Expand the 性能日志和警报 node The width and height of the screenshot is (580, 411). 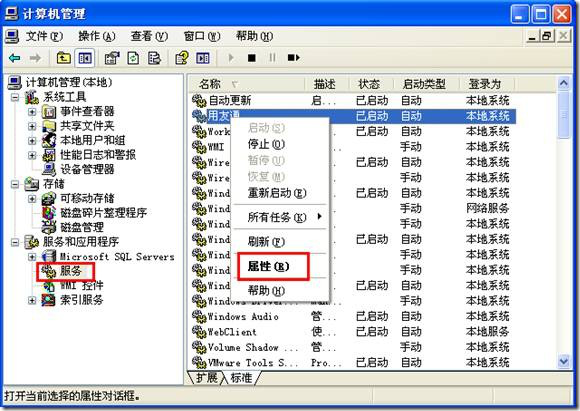(x=32, y=155)
